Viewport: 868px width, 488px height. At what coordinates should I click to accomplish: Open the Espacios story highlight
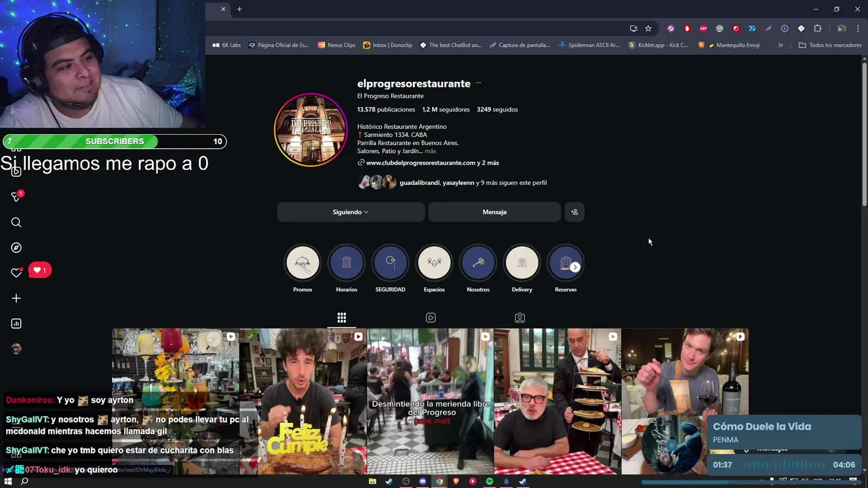coord(434,263)
